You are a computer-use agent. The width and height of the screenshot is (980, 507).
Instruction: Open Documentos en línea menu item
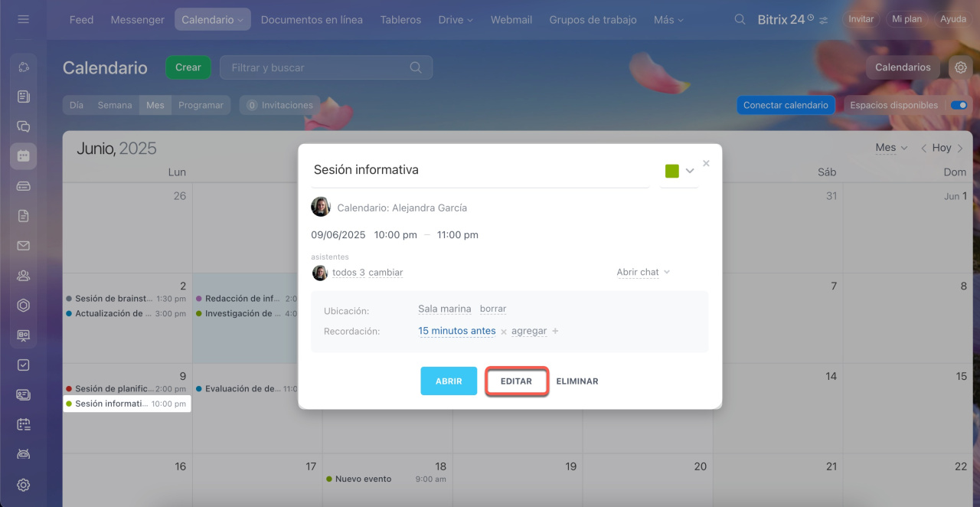click(312, 19)
